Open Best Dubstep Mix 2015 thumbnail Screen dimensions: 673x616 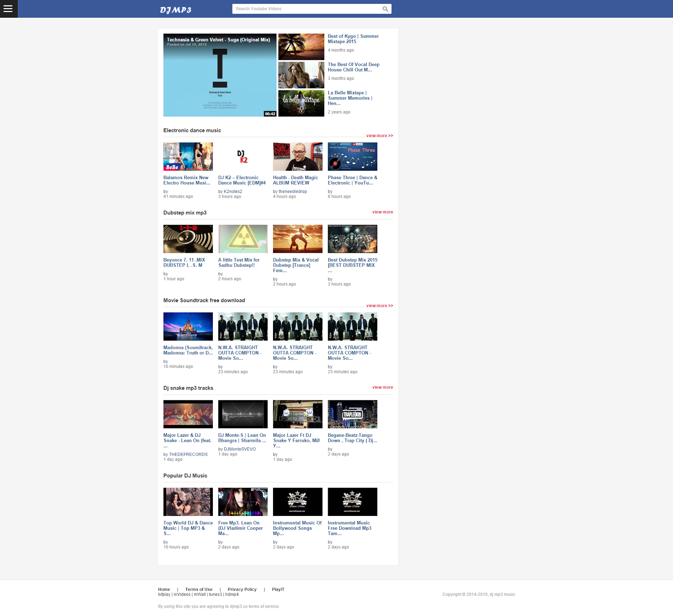[352, 239]
